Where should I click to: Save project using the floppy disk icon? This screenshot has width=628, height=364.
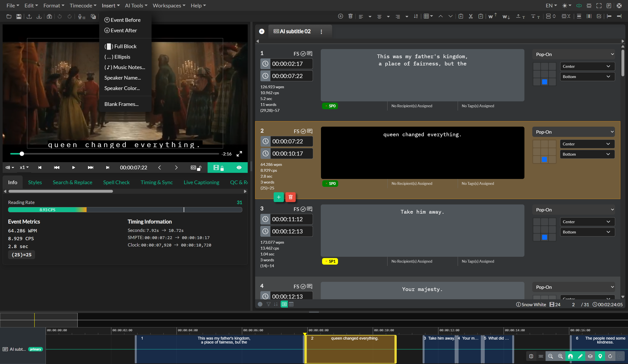tap(19, 16)
